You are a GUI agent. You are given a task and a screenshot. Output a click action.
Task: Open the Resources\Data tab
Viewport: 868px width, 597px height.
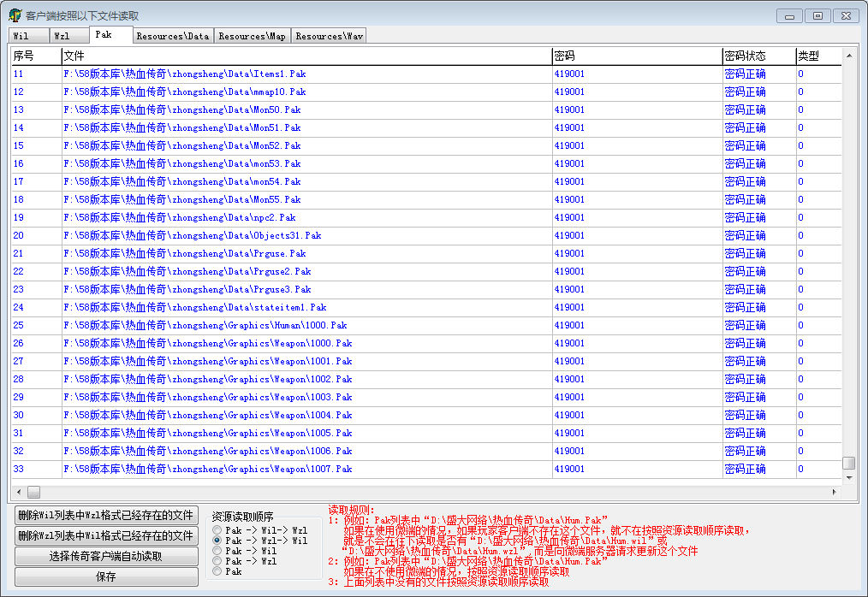[173, 36]
